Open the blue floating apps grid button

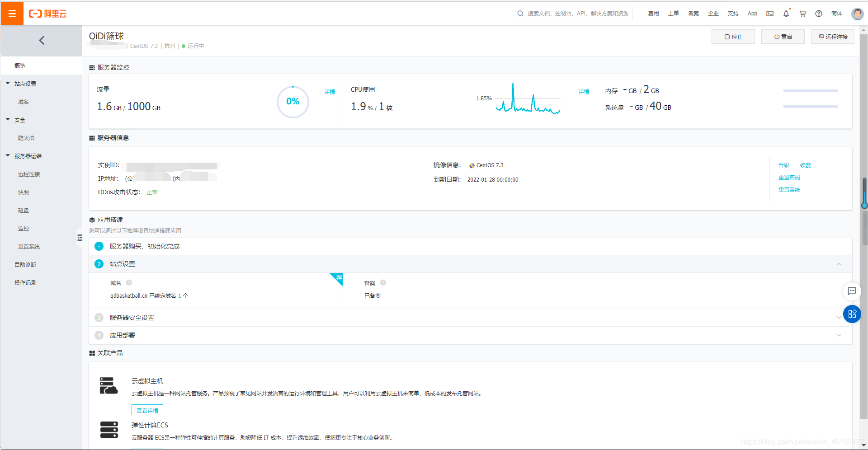(852, 314)
